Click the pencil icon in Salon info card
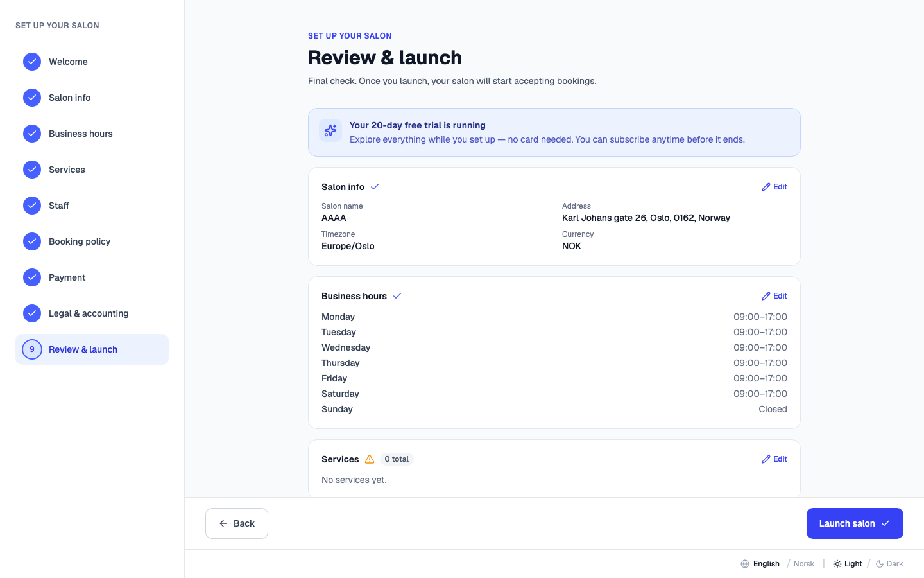 click(766, 187)
